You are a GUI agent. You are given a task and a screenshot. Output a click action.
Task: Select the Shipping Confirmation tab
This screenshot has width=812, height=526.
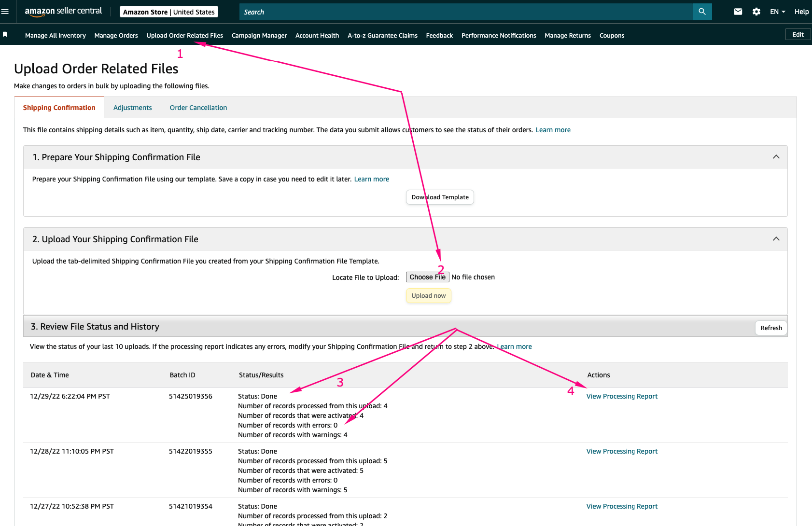point(59,108)
